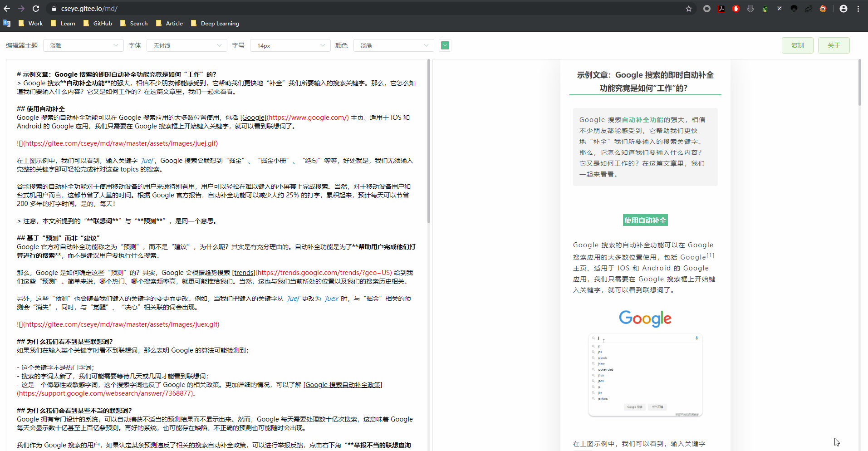The image size is (868, 451).
Task: Open the Learn bookmarks folder
Action: (63, 23)
